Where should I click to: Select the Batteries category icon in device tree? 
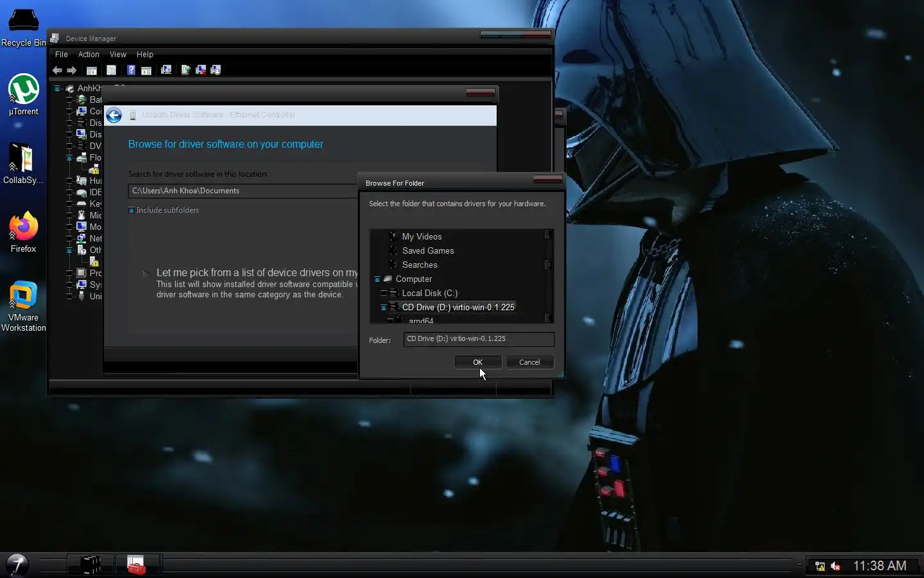point(81,100)
